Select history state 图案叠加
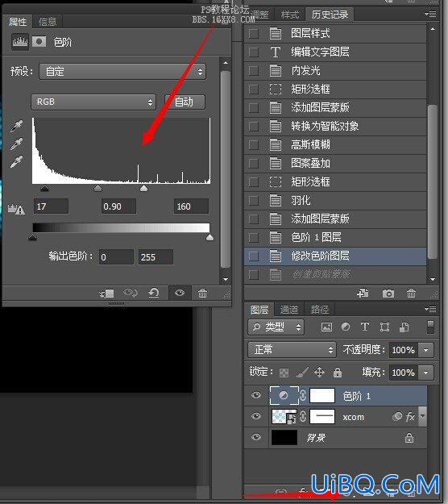 335,164
